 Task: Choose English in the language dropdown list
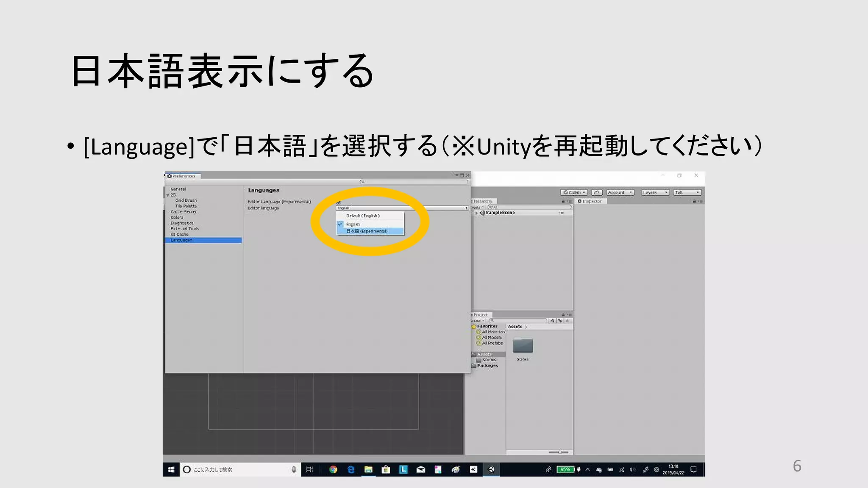(370, 224)
